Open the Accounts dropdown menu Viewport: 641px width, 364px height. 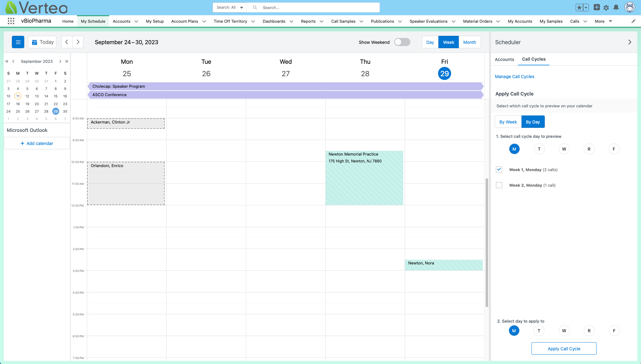coord(136,21)
